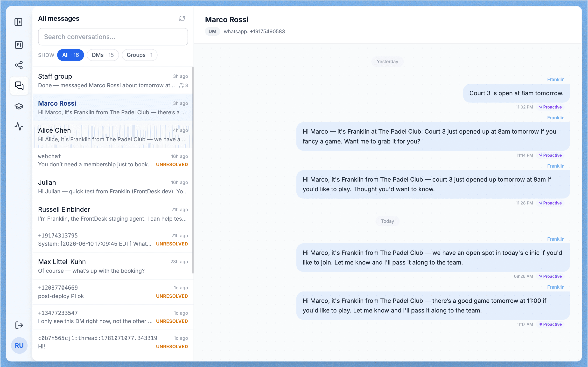Click the conversation list scrollbar
The image size is (588, 367).
coord(193,170)
